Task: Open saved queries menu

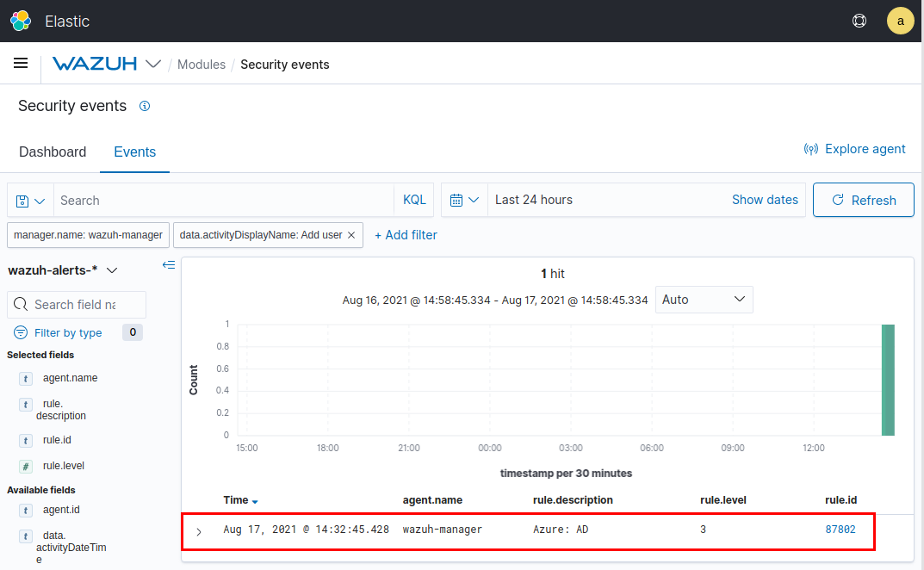Action: 31,201
